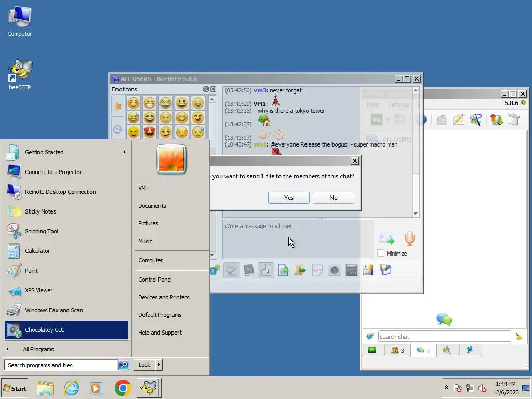The height and width of the screenshot is (399, 532).
Task: Open Chocolatey GUI from Start menu
Action: [66, 330]
